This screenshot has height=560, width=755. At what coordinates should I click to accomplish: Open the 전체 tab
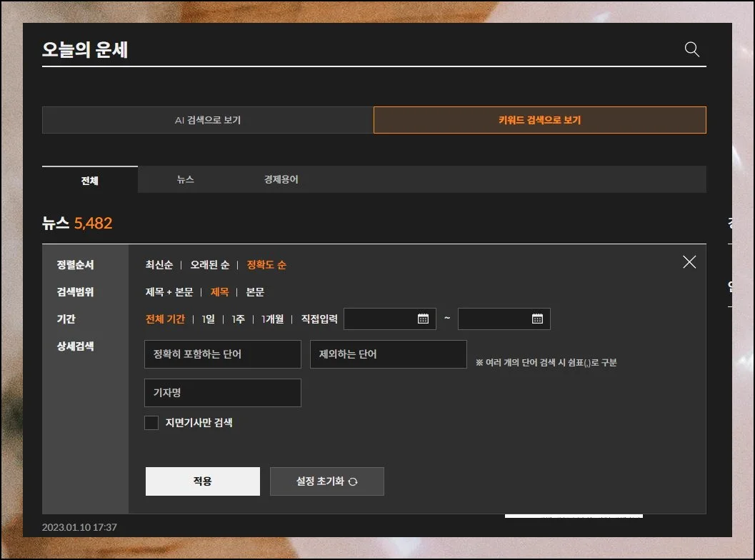90,180
